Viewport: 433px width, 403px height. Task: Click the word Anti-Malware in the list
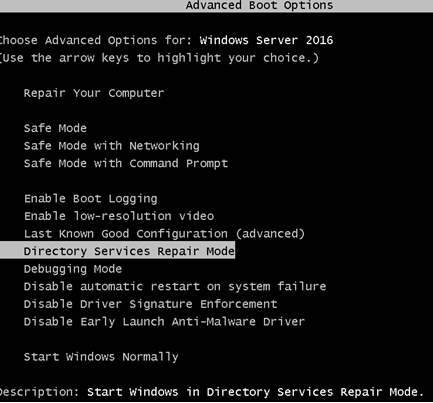pyautogui.click(x=214, y=322)
